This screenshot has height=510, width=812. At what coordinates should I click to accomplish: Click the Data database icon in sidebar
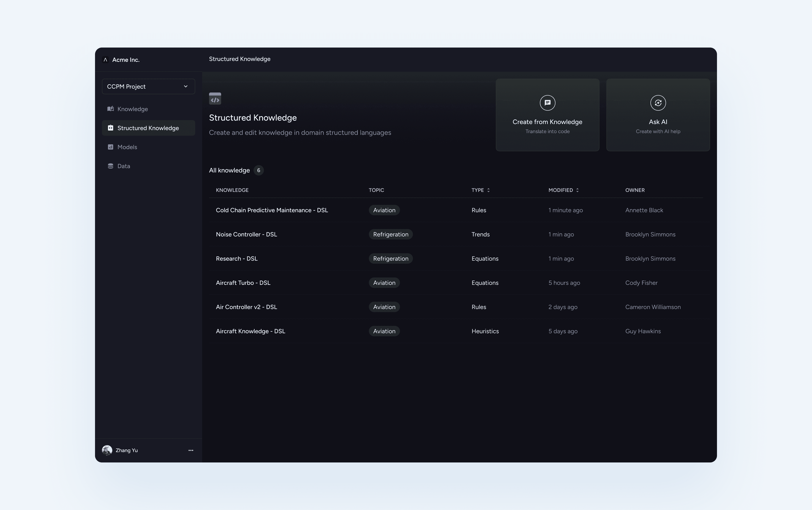110,166
